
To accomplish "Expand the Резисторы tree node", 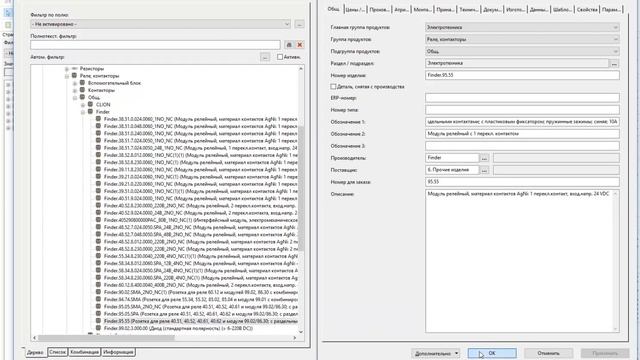I will 67,69.
